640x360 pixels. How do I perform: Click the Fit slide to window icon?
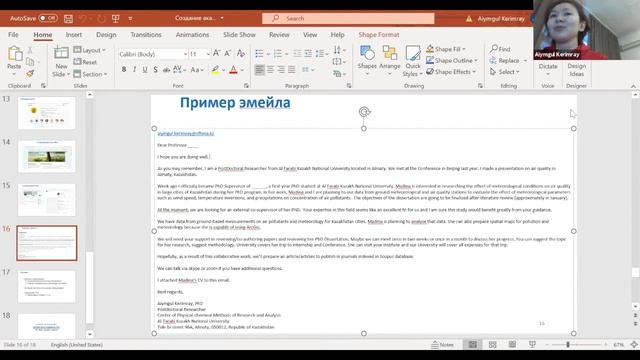633,344
